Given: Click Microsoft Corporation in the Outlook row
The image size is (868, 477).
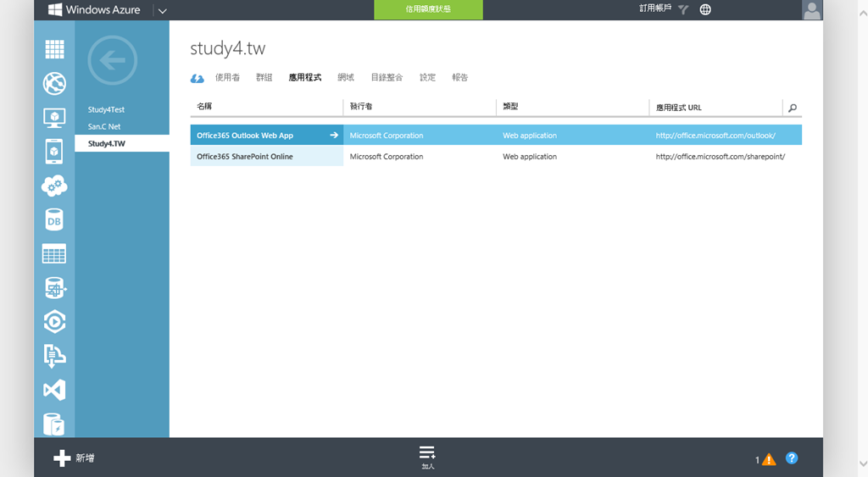Looking at the screenshot, I should (x=387, y=136).
